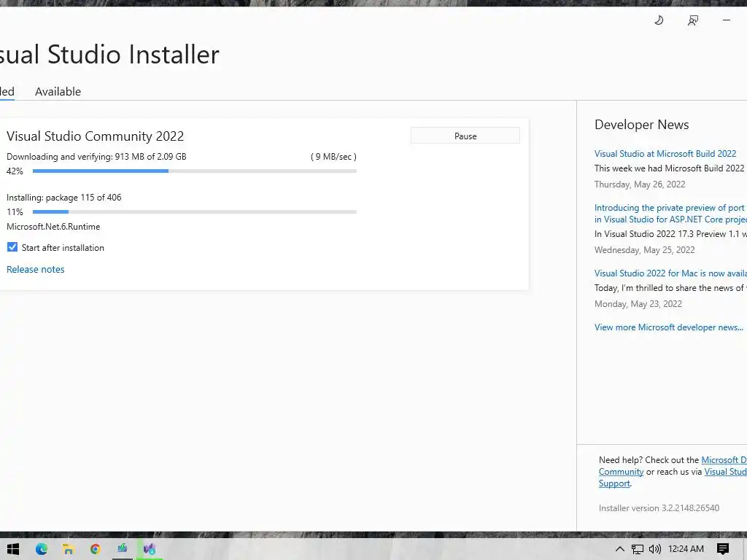Image resolution: width=747 pixels, height=560 pixels.
Task: Minimize the Visual Studio Installer window
Action: tap(727, 20)
